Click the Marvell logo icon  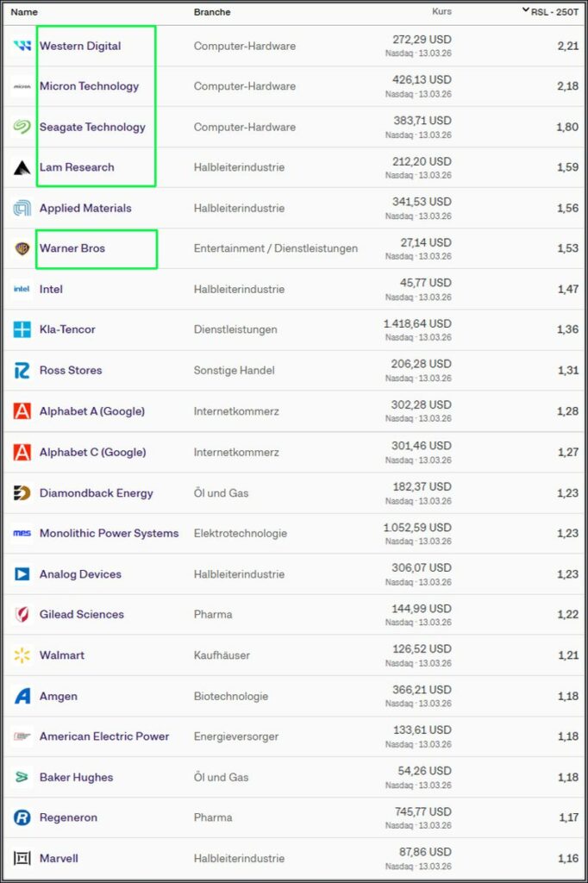(22, 858)
